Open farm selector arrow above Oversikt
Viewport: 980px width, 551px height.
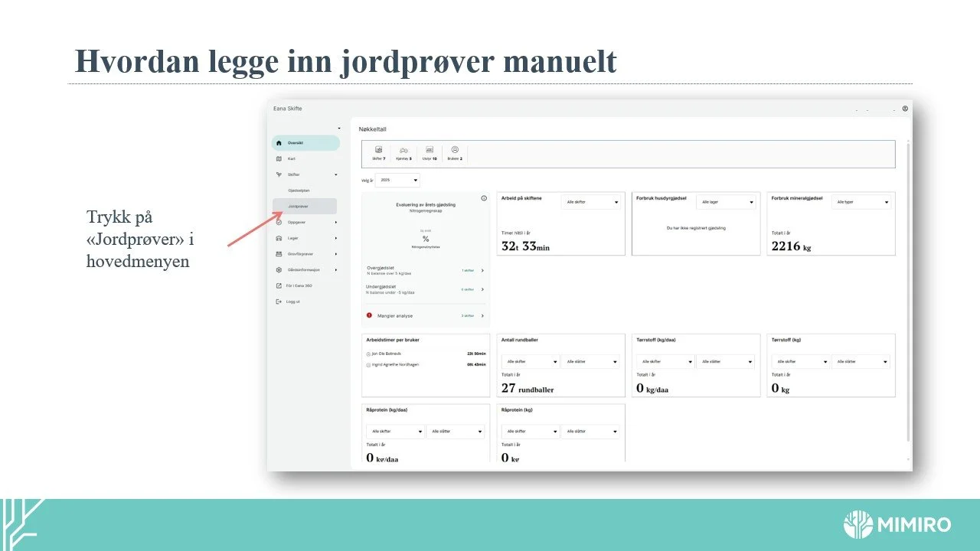point(338,128)
